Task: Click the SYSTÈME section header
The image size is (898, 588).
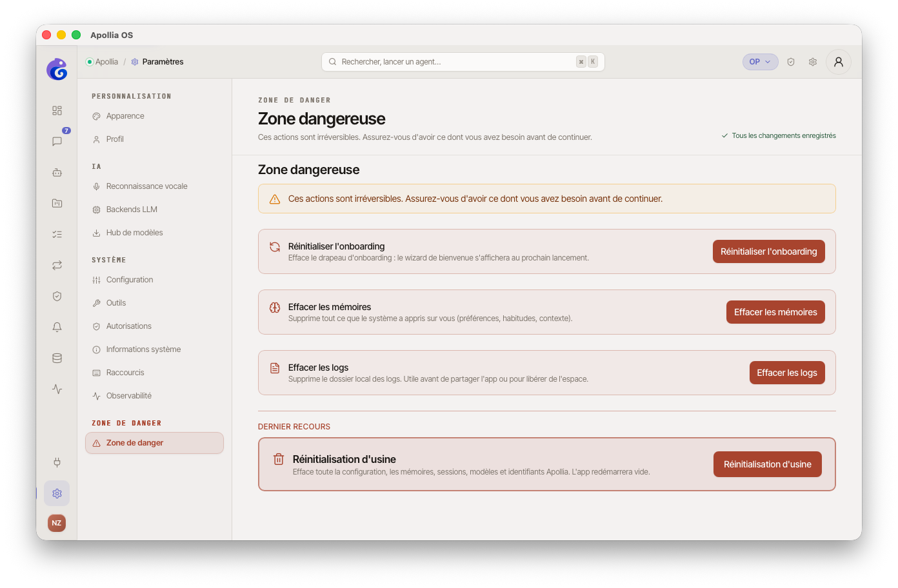Action: click(x=109, y=260)
